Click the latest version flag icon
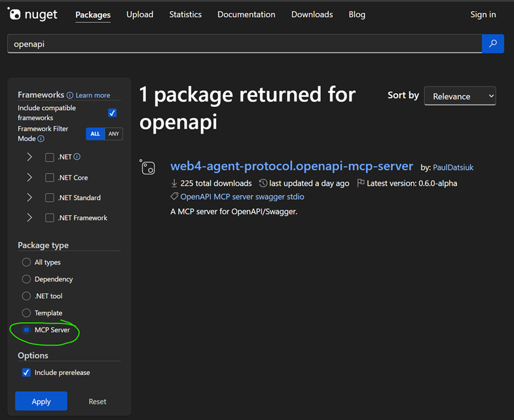This screenshot has height=420, width=514. coord(361,183)
